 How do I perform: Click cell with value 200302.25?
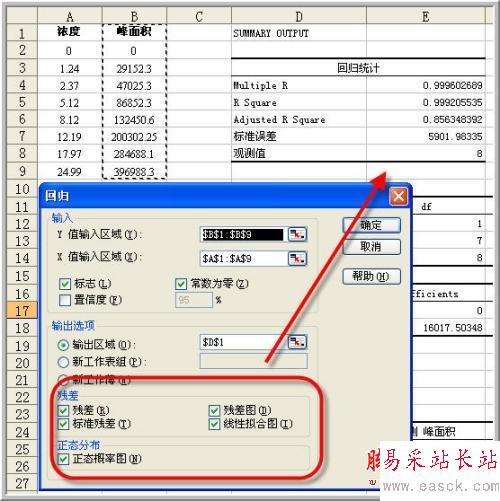134,137
